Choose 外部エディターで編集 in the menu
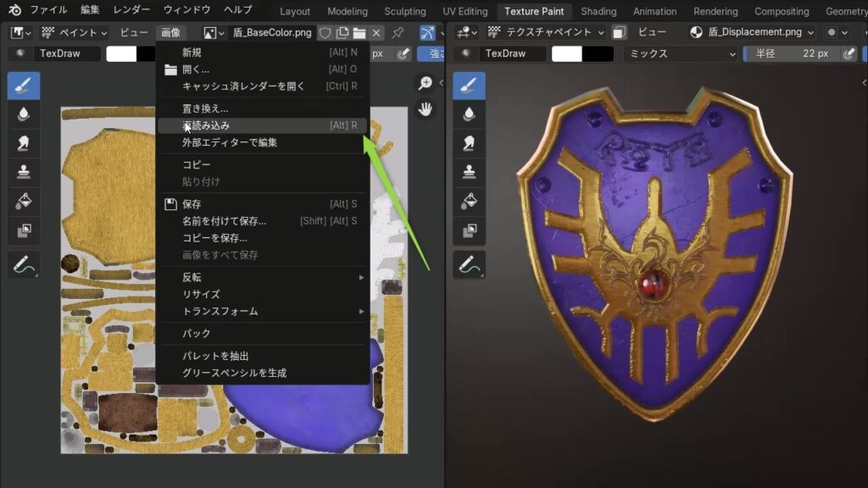This screenshot has height=488, width=868. click(264, 142)
